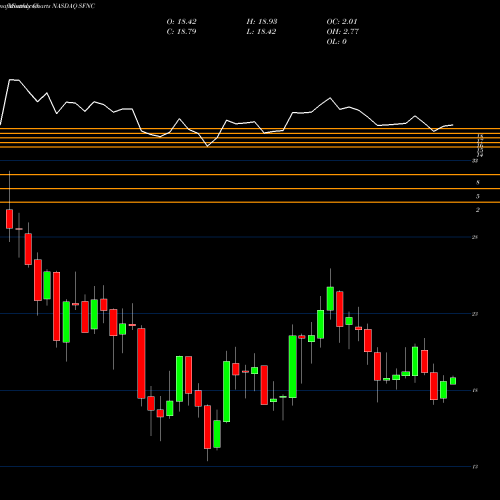Click the end point of the white indicator line
The height and width of the screenshot is (500, 500).
(x=453, y=125)
